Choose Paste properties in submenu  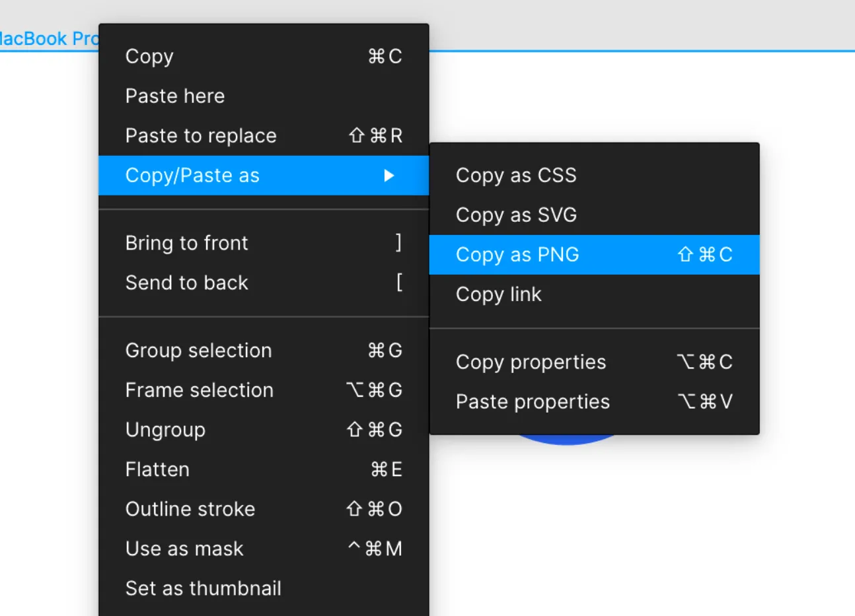[594, 401]
